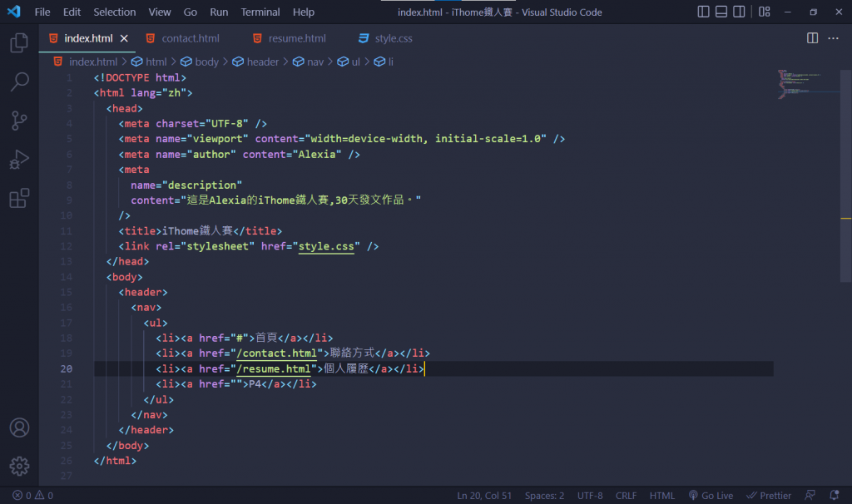Click the P4 list item line
The height and width of the screenshot is (504, 852).
235,384
